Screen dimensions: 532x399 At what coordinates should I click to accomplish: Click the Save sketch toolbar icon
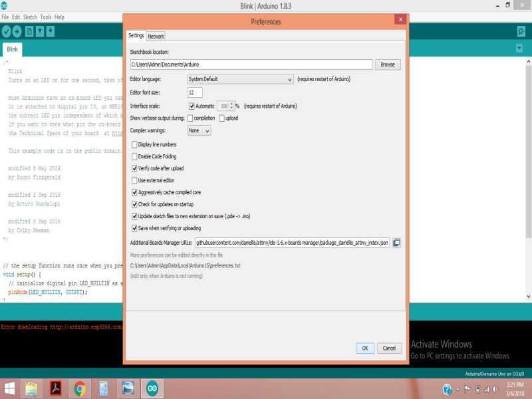point(51,31)
